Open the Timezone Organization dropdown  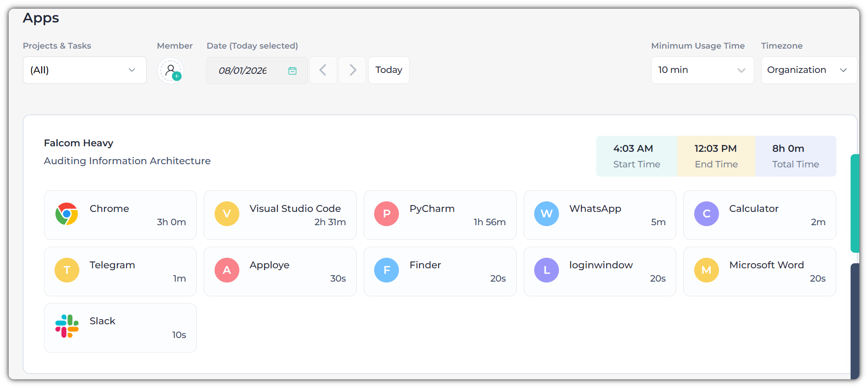[808, 70]
